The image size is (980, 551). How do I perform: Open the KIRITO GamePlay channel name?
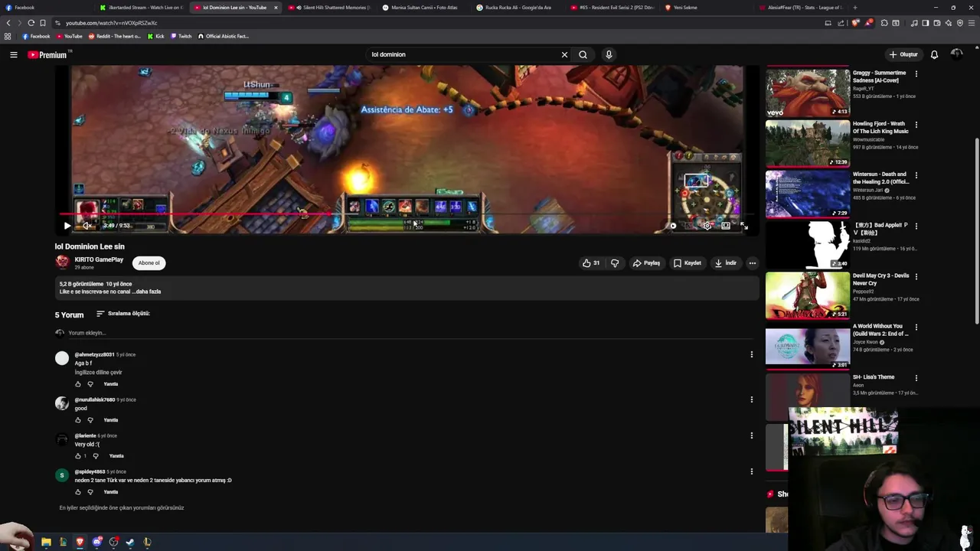99,259
